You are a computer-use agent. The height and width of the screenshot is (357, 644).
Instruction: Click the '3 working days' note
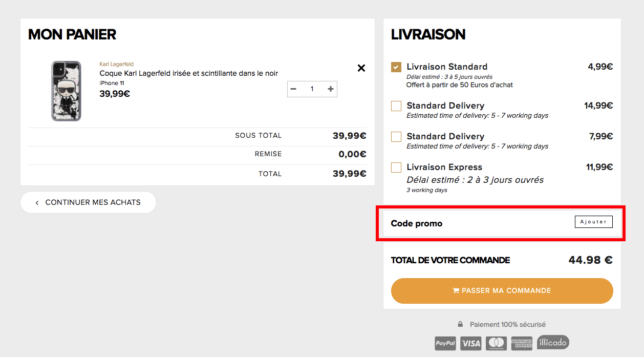coord(427,190)
